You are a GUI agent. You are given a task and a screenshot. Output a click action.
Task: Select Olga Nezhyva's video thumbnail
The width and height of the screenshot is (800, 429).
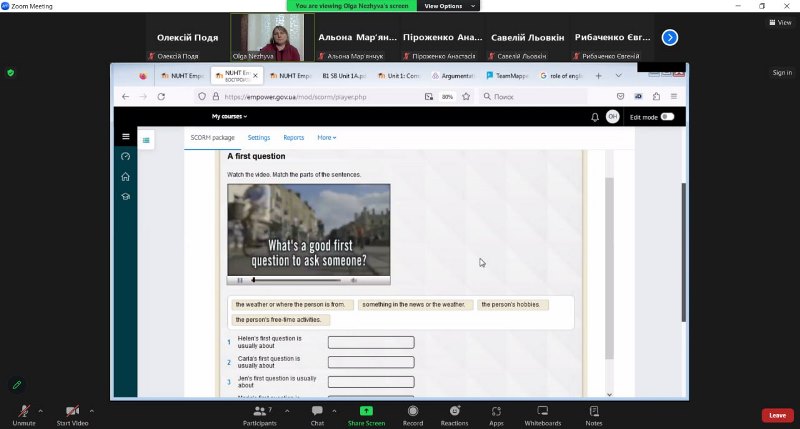(272, 37)
